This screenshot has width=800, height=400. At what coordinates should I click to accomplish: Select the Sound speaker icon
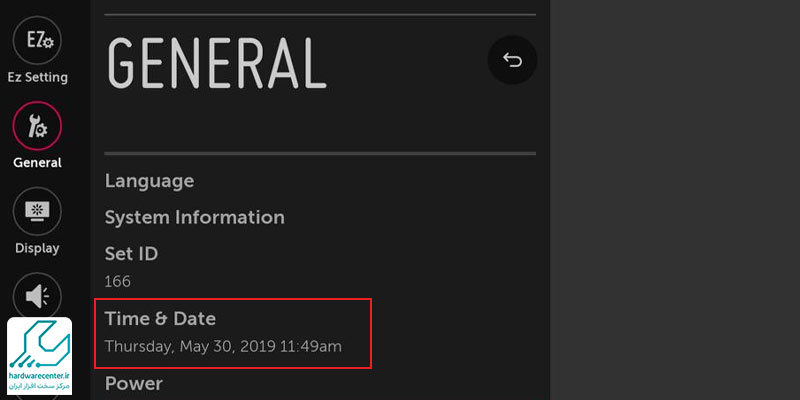tap(37, 297)
